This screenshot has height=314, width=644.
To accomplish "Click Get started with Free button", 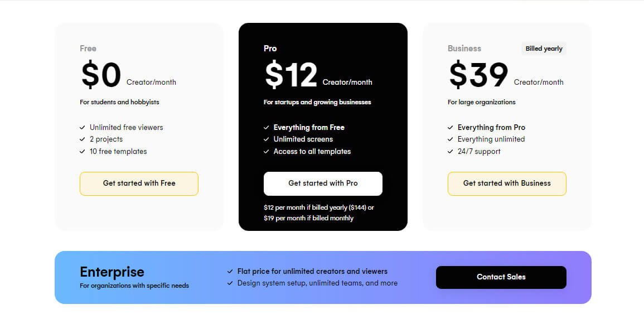I will (x=139, y=183).
